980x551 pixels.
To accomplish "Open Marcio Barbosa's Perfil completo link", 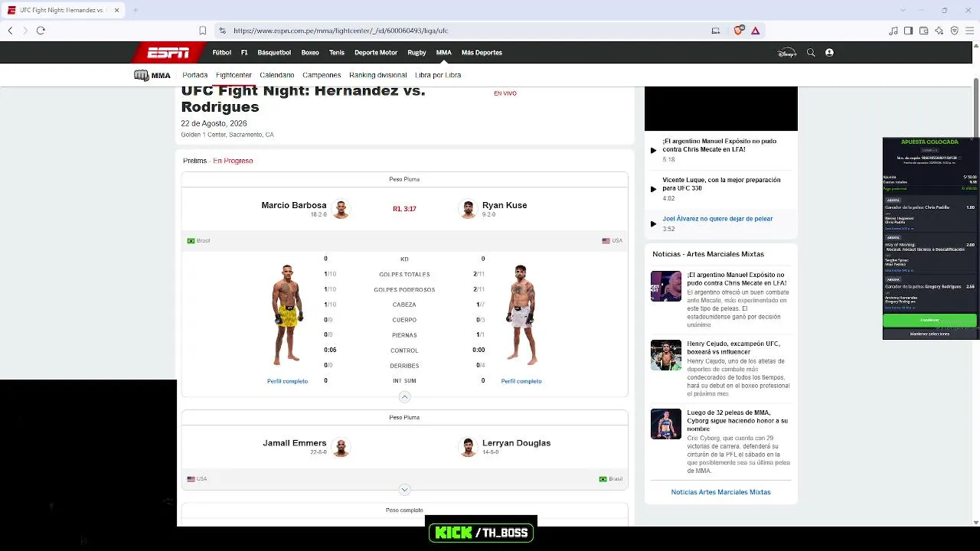I will [287, 381].
